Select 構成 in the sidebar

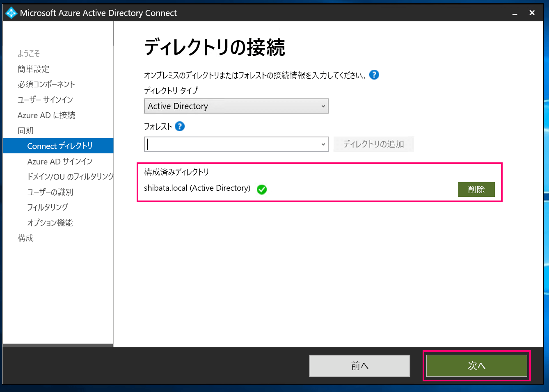tap(25, 238)
